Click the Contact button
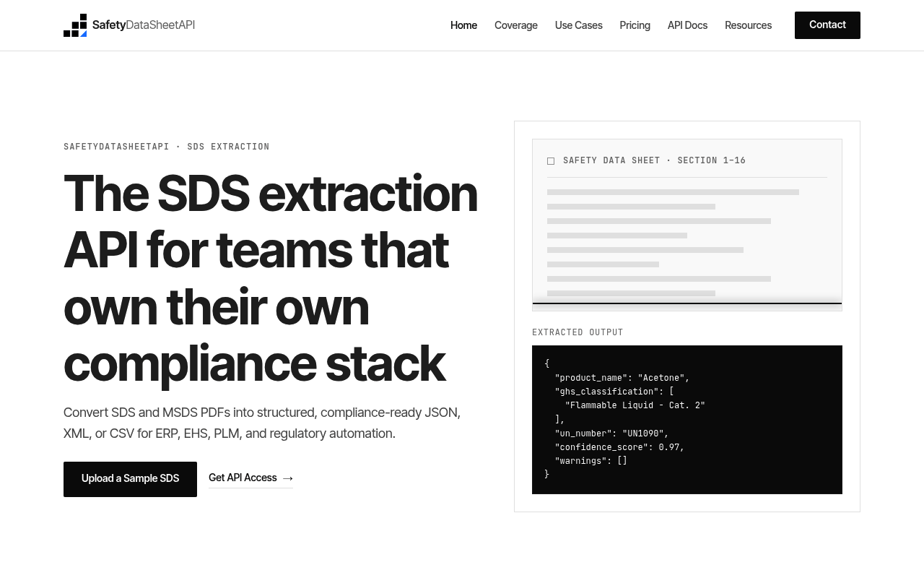Screen dimensions: 924x578 (827, 25)
